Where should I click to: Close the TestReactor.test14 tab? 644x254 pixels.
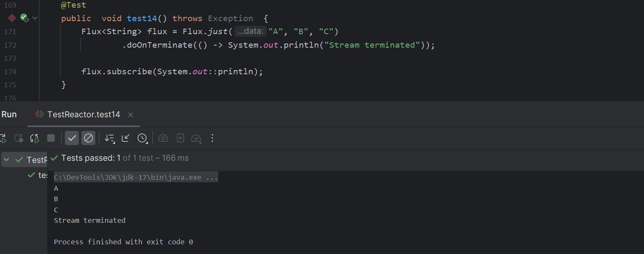(131, 115)
